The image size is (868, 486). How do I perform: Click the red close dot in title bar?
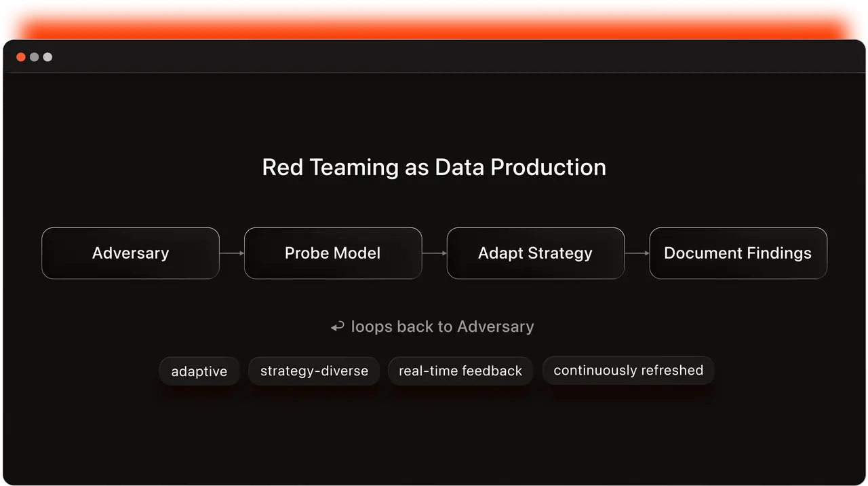tap(21, 57)
